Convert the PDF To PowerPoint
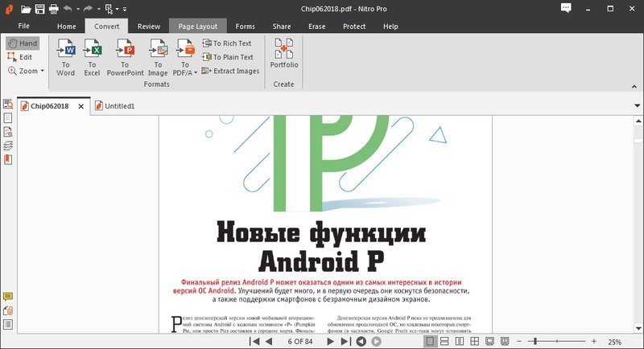The image size is (644, 349). (x=125, y=57)
